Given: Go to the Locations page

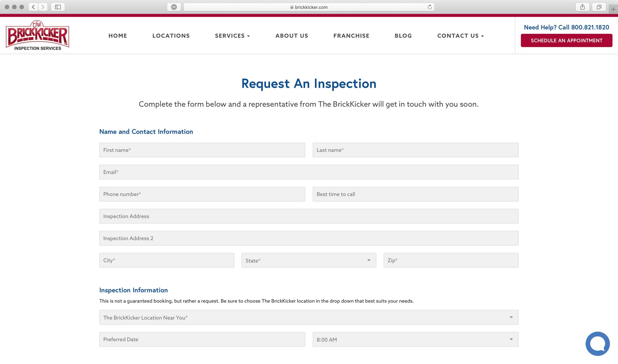Looking at the screenshot, I should [x=171, y=36].
